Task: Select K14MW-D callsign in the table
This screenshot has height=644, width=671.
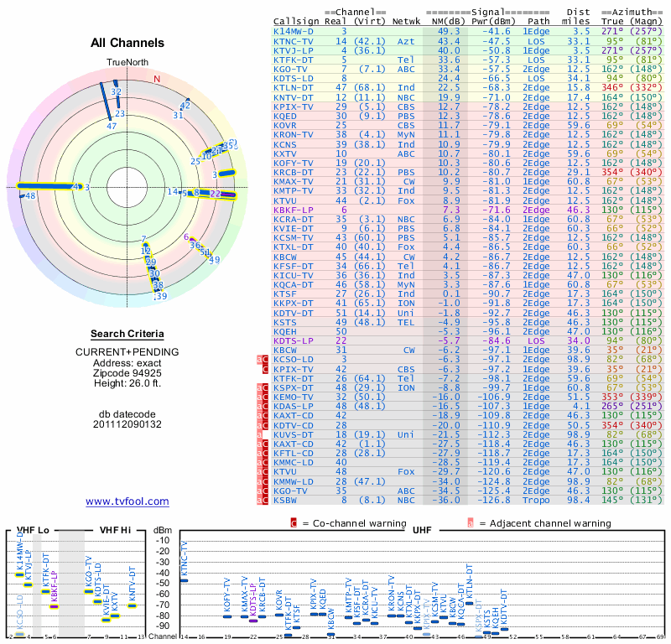Action: 294,31
